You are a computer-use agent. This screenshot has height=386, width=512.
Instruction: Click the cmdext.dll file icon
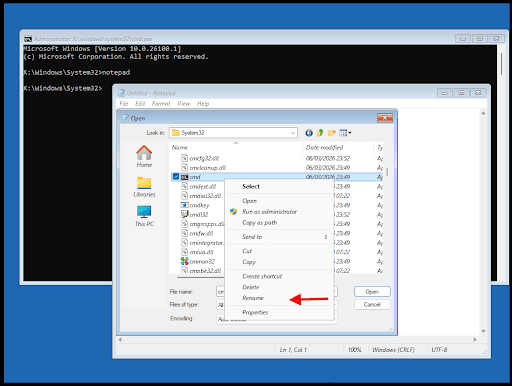(184, 186)
